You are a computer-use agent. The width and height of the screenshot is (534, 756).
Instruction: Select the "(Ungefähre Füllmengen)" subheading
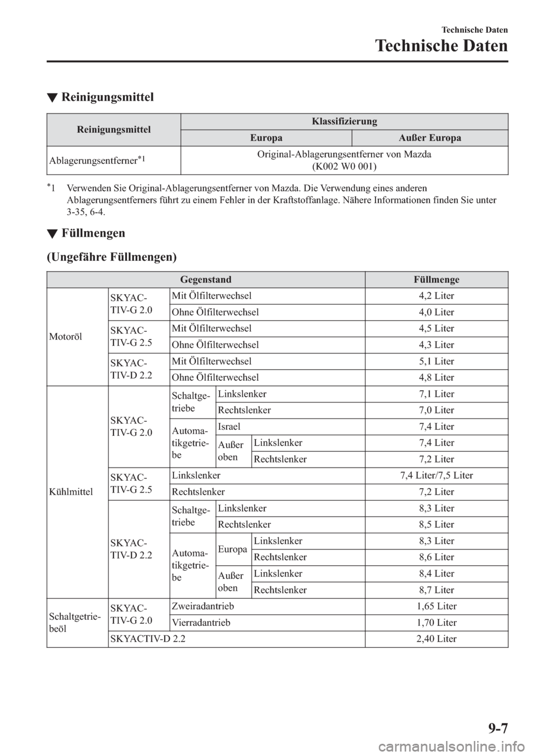click(x=112, y=257)
